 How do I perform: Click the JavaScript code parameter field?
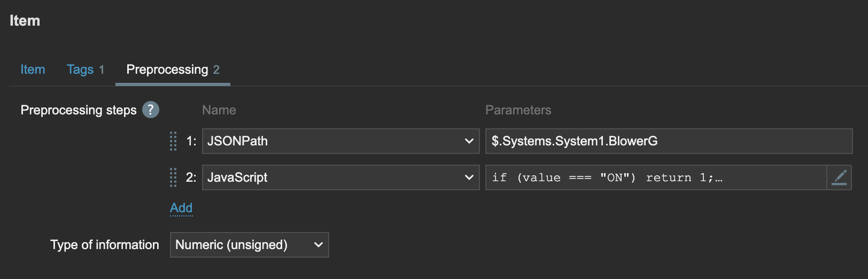click(655, 177)
